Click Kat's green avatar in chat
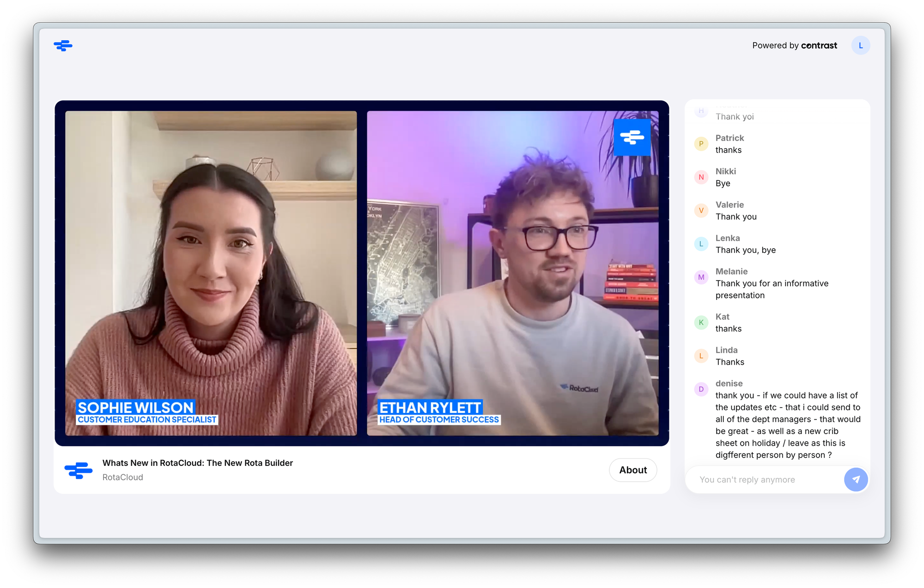 click(x=701, y=322)
